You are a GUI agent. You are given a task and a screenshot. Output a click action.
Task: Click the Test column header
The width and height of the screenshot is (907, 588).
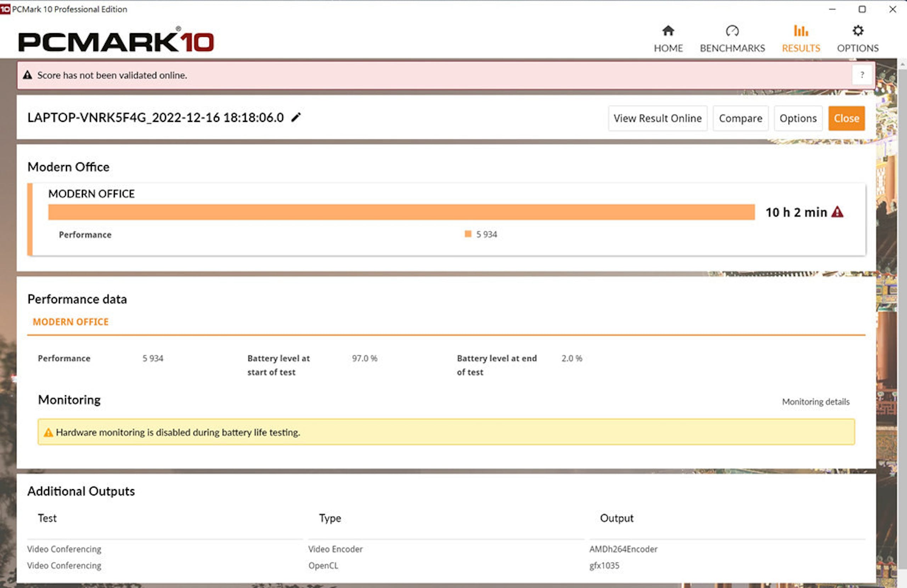click(47, 518)
